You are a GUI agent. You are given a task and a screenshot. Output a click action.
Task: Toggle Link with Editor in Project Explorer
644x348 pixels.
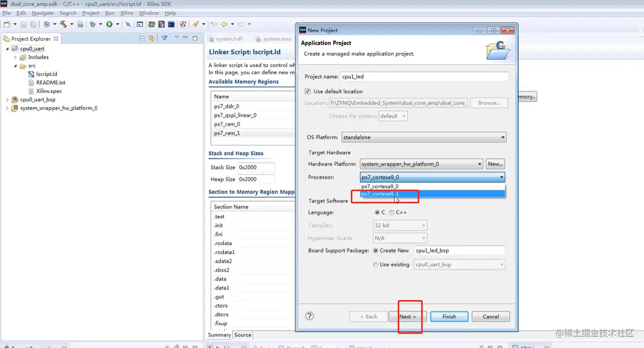tap(151, 38)
